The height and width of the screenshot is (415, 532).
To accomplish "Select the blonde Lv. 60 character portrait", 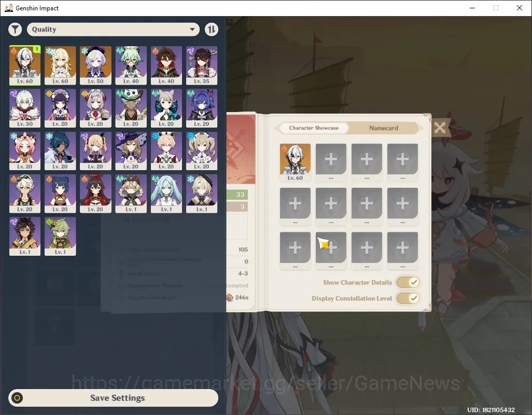I will [x=60, y=65].
